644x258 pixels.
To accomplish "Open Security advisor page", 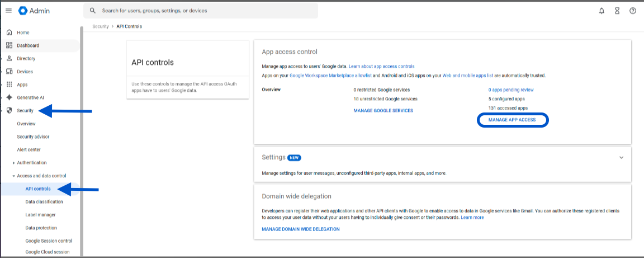I will pyautogui.click(x=33, y=137).
